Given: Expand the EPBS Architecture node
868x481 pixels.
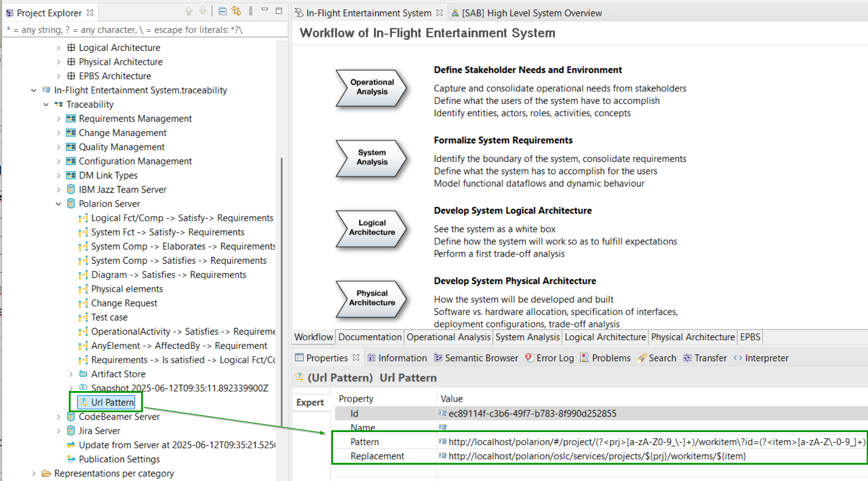Looking at the screenshot, I should pyautogui.click(x=58, y=76).
